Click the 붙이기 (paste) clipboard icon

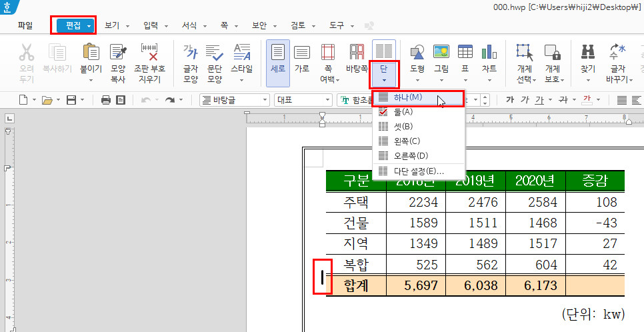(91, 53)
